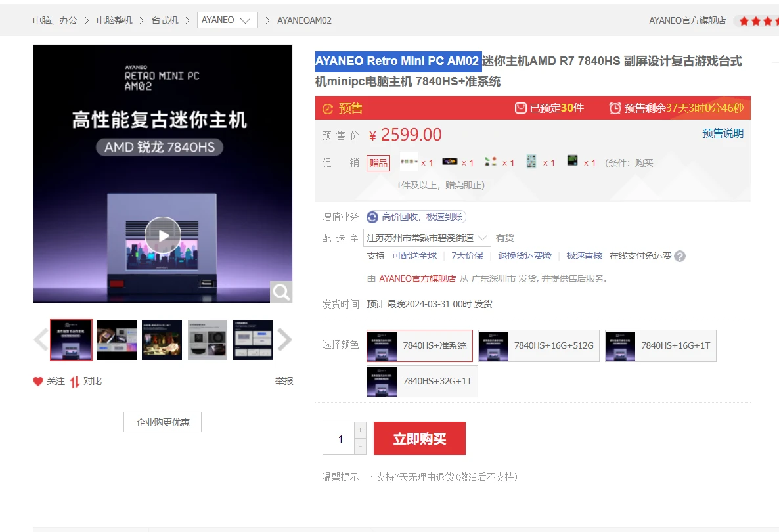Open the 电脑、办公 breadcrumb
The height and width of the screenshot is (532, 779).
click(x=55, y=20)
